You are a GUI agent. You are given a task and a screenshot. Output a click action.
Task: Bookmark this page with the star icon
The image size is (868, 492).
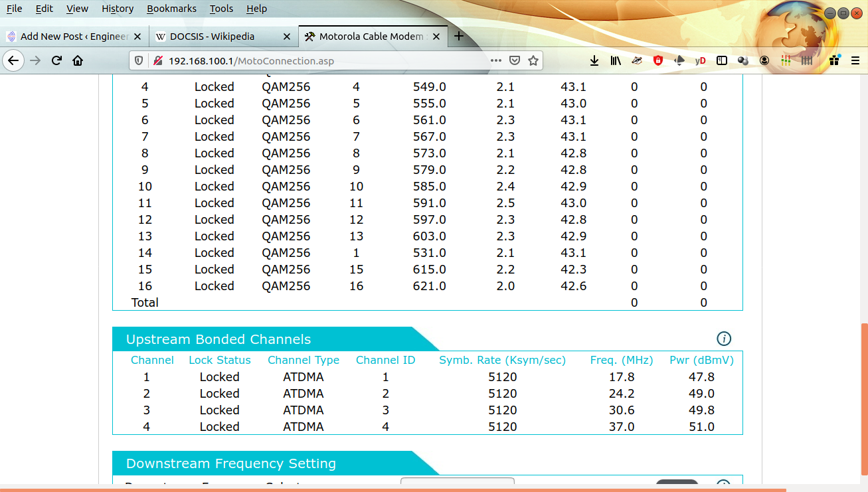(x=533, y=60)
